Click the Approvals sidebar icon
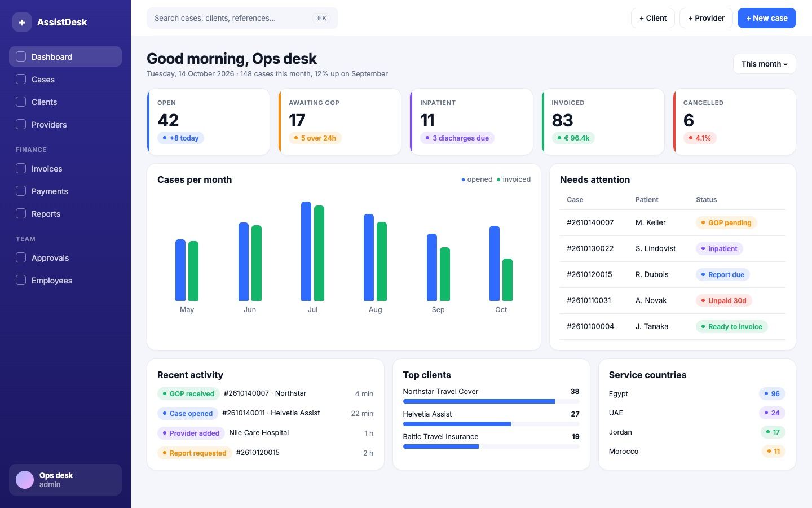 click(x=21, y=257)
